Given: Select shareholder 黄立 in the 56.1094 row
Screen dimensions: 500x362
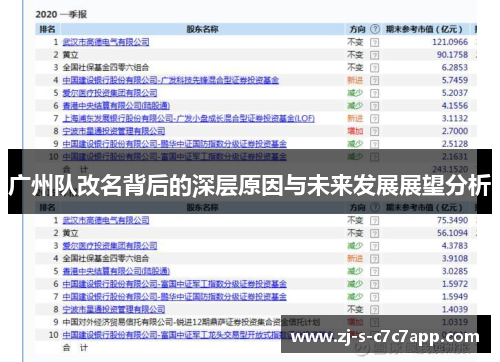Looking at the screenshot, I should tap(70, 233).
